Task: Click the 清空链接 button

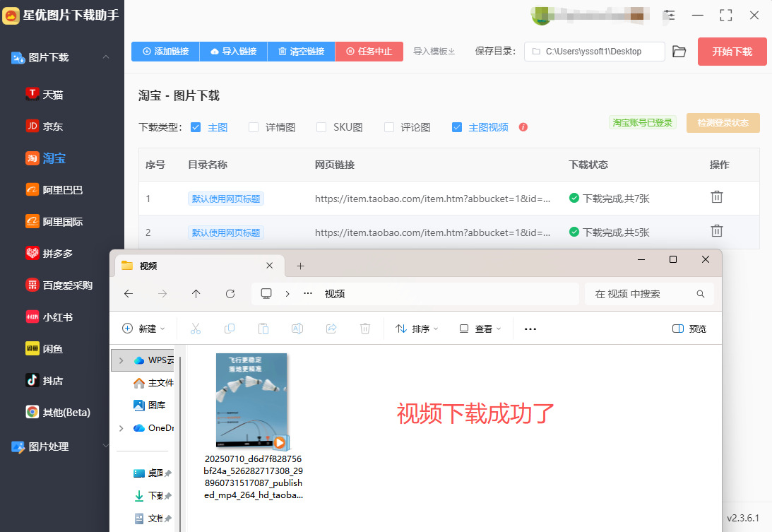Action: coord(302,52)
